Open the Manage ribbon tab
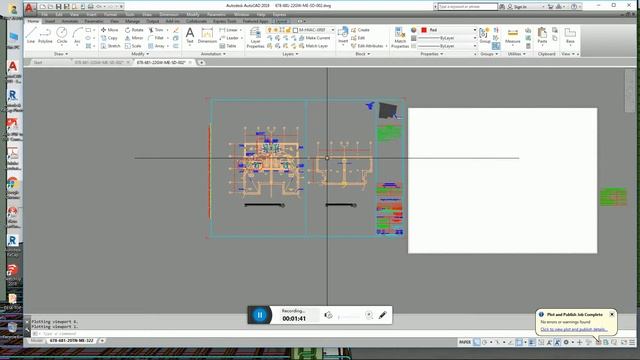 (x=132, y=21)
